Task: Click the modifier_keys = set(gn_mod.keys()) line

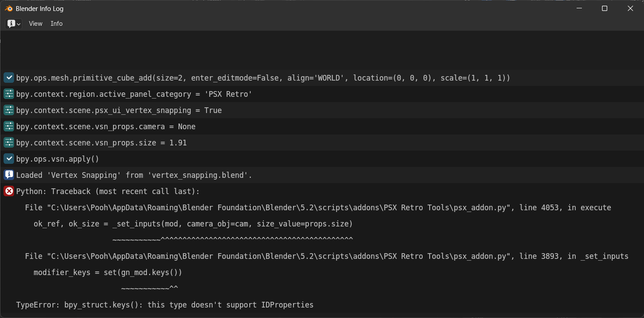Action: pos(108,272)
